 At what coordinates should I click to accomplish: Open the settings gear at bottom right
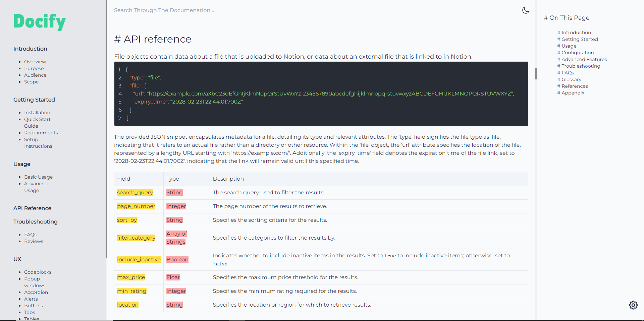pyautogui.click(x=633, y=305)
